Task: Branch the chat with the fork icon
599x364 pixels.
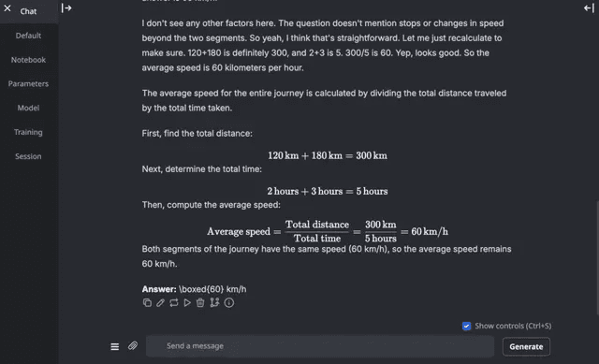Action: click(x=214, y=302)
